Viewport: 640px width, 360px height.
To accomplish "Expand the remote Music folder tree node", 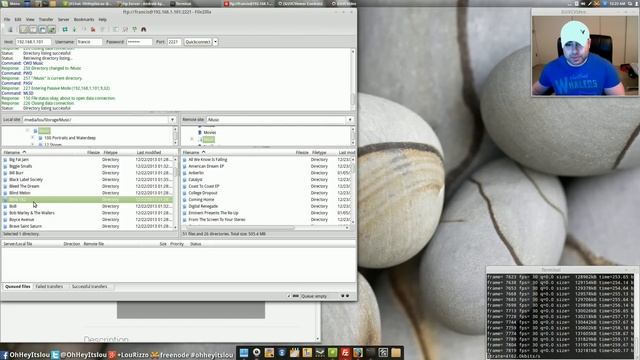I will point(192,139).
